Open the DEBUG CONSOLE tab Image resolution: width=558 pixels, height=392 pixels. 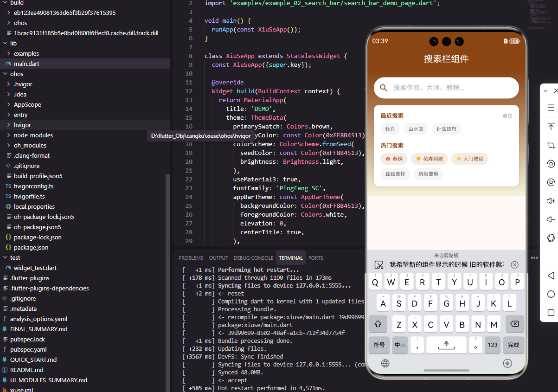(x=253, y=258)
